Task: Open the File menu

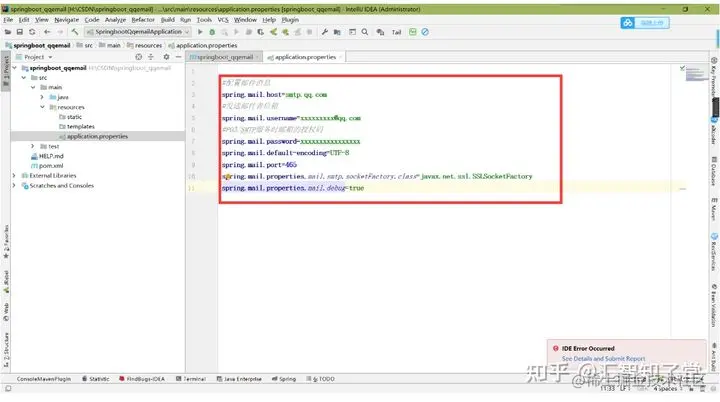Action: 8,20
